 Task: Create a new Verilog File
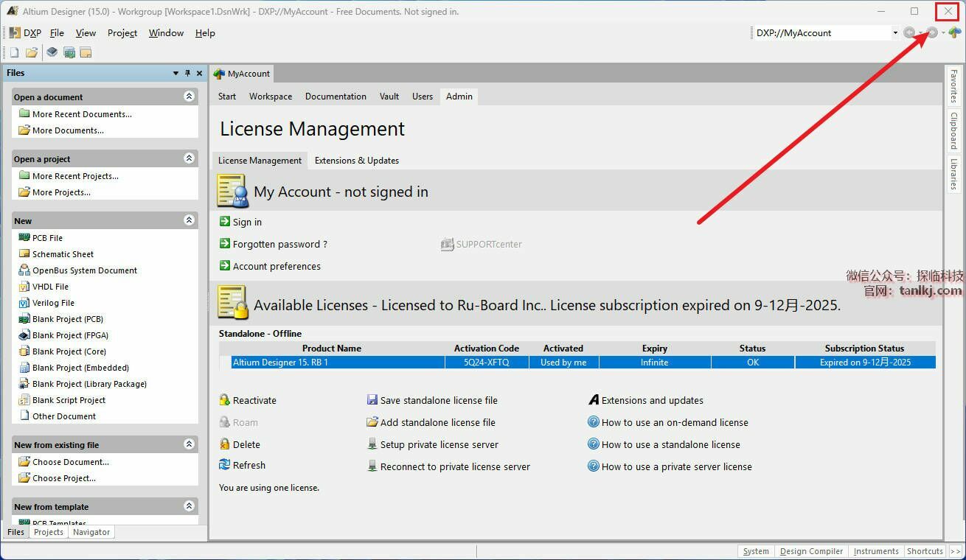(x=53, y=303)
